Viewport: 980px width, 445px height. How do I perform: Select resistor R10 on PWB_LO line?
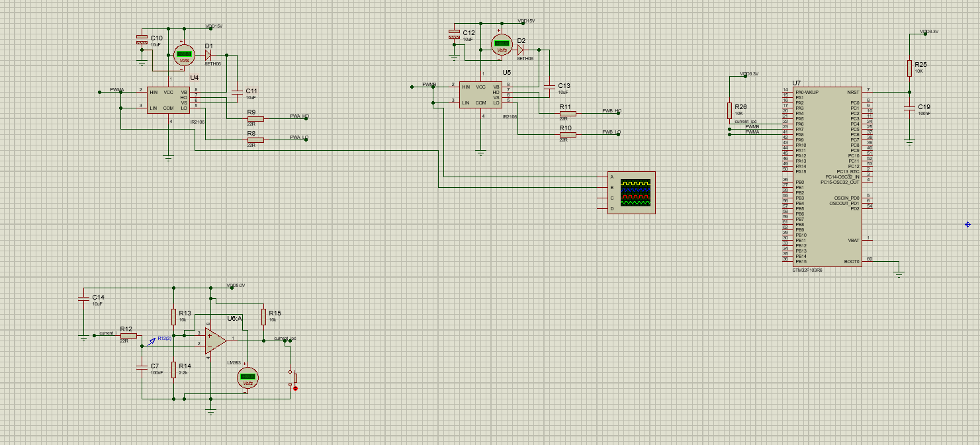coord(568,135)
